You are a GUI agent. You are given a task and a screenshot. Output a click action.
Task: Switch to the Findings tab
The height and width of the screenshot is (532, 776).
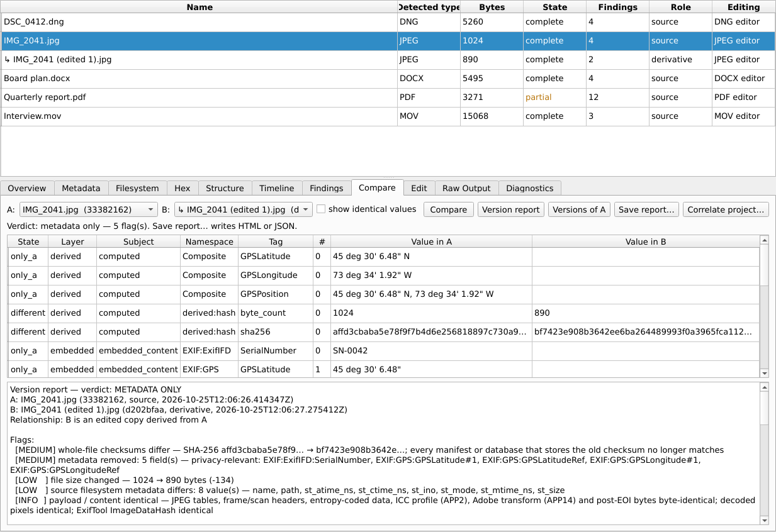(327, 188)
